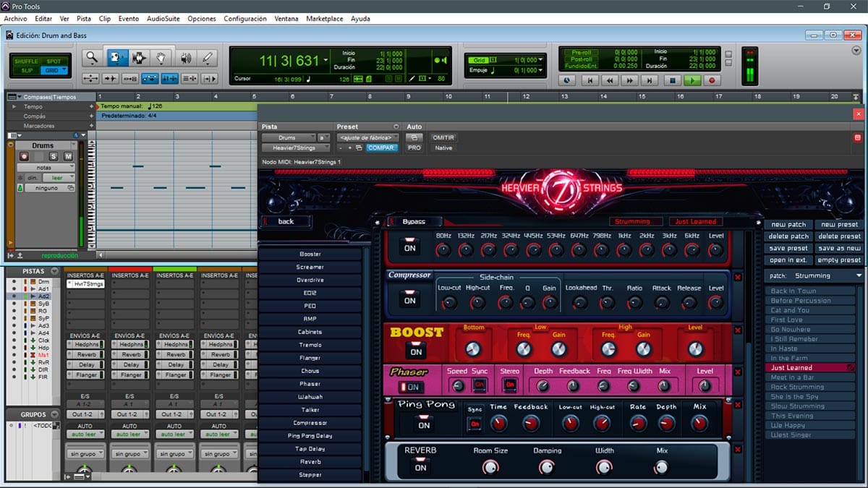Select the Selector waveform tool
The image size is (868, 488).
[x=138, y=59]
